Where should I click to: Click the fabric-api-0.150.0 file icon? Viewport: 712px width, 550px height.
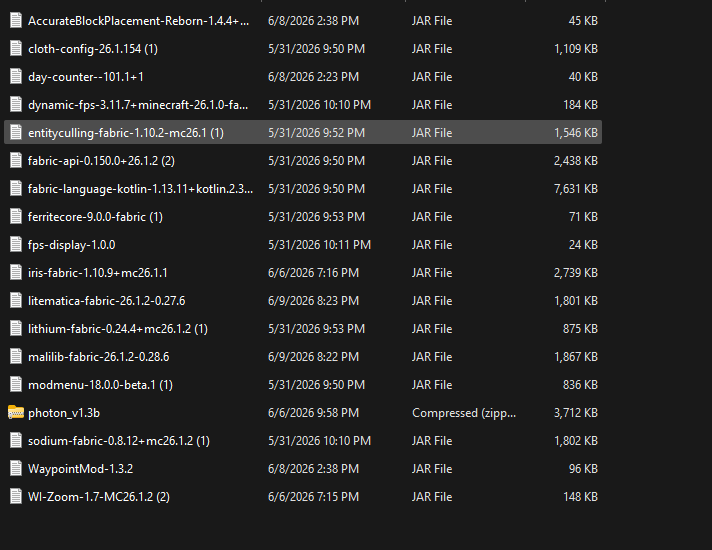pos(16,161)
